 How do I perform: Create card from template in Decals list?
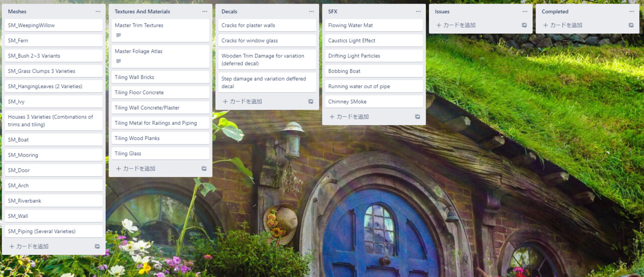point(310,102)
